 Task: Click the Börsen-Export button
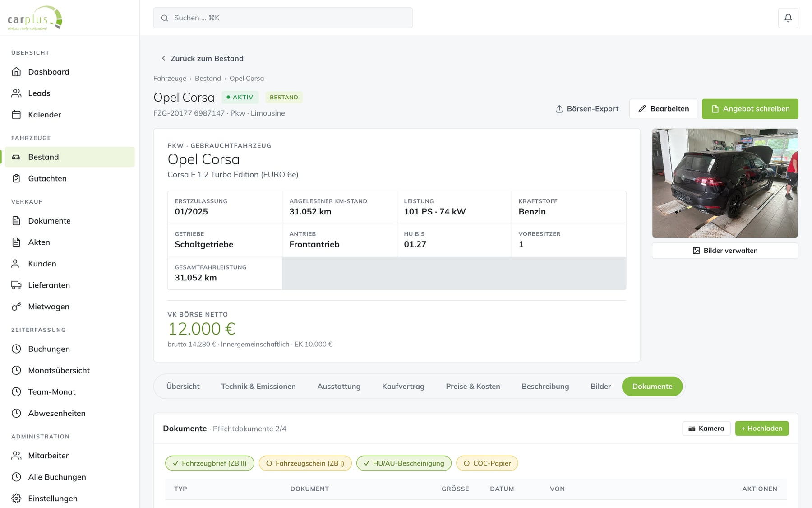pos(587,109)
